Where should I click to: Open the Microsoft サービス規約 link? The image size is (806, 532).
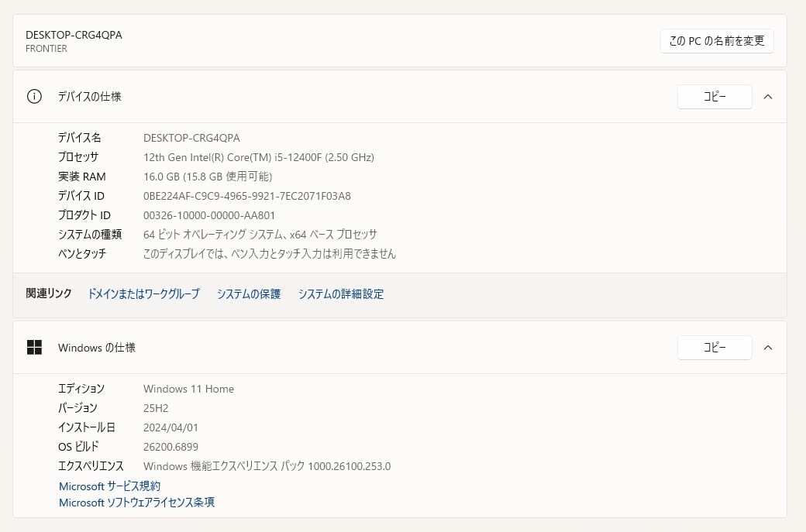(x=109, y=486)
